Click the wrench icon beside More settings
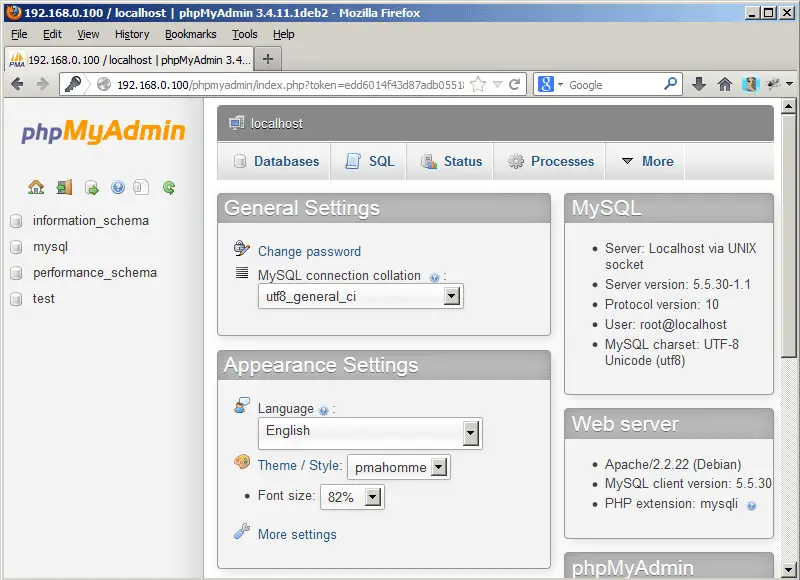Screen dimensions: 800x580 [x=242, y=532]
